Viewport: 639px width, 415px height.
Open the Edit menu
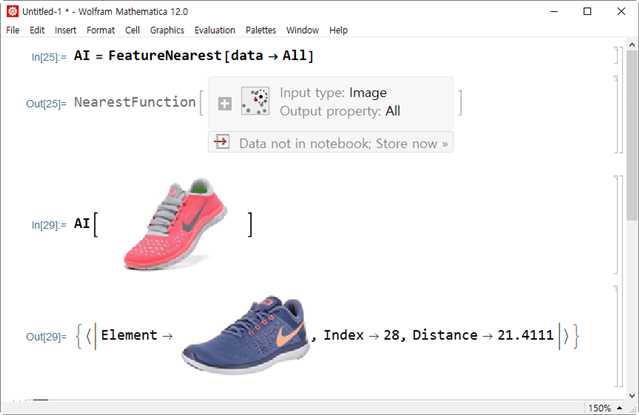pyautogui.click(x=37, y=30)
